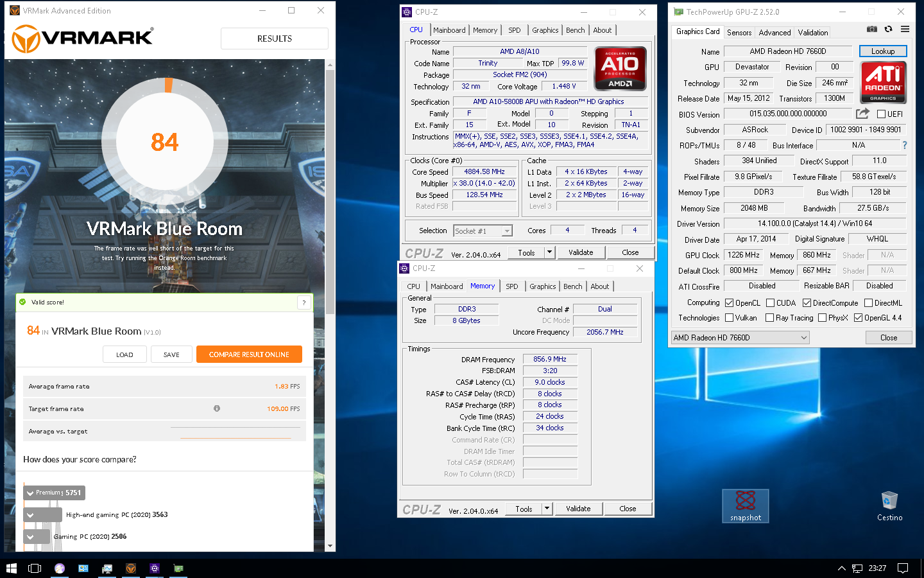Switch to Mainboard tab in upper CPU-Z window
This screenshot has width=924, height=578.
click(449, 30)
